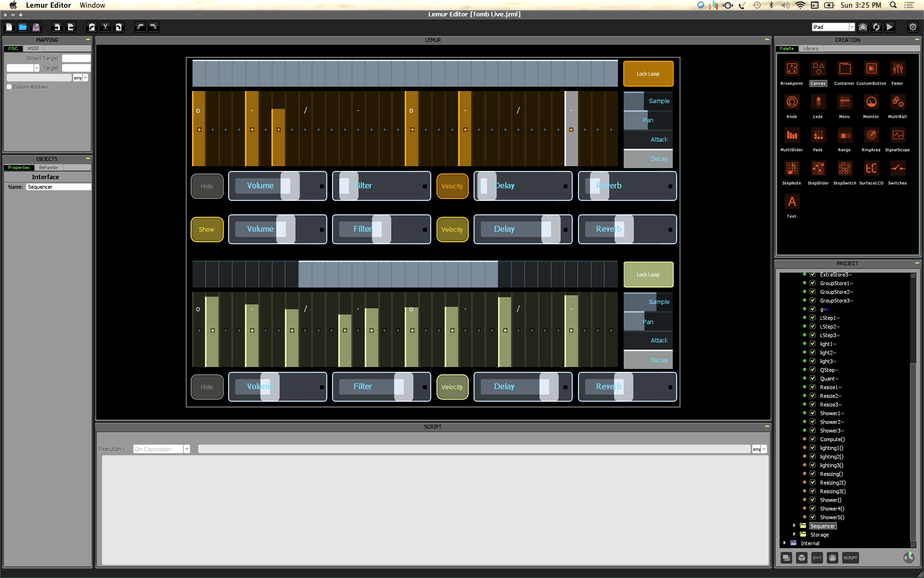Image resolution: width=924 pixels, height=578 pixels.
Task: Toggle the Compute() script checkbox
Action: point(812,439)
